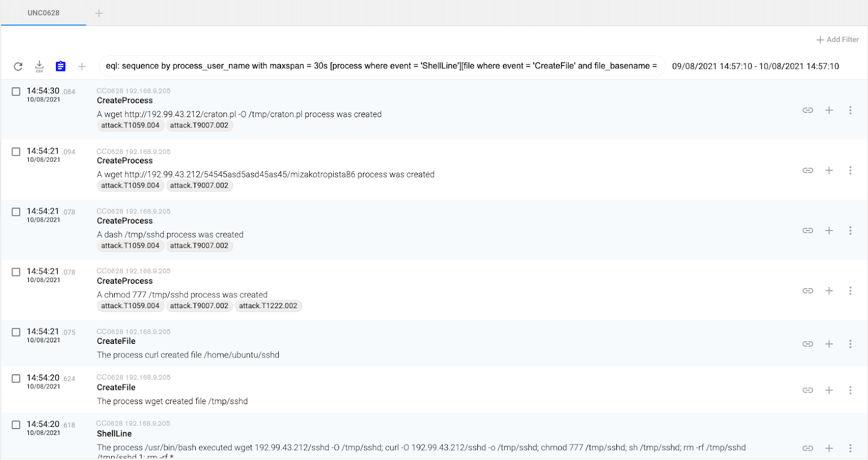Click ShellLine event title
Image resolution: width=868 pixels, height=460 pixels.
114,434
